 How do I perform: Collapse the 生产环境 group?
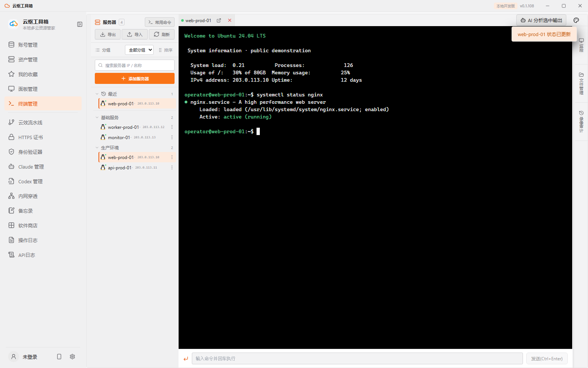pos(97,148)
